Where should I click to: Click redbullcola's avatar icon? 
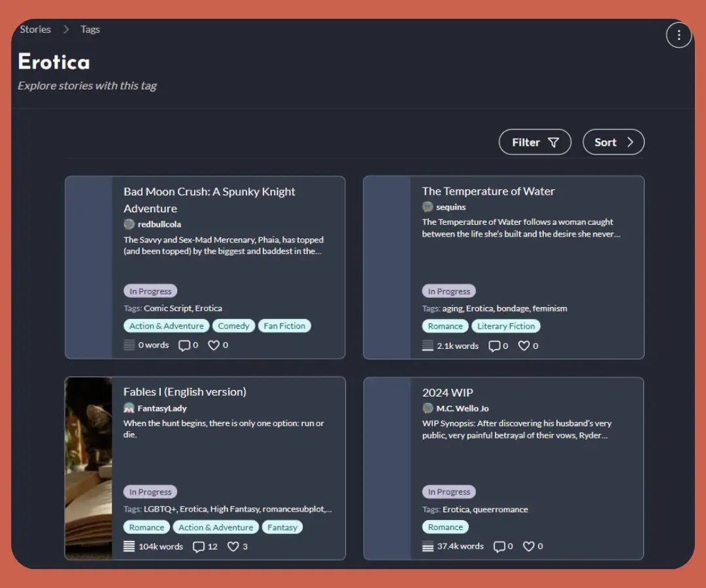[129, 224]
